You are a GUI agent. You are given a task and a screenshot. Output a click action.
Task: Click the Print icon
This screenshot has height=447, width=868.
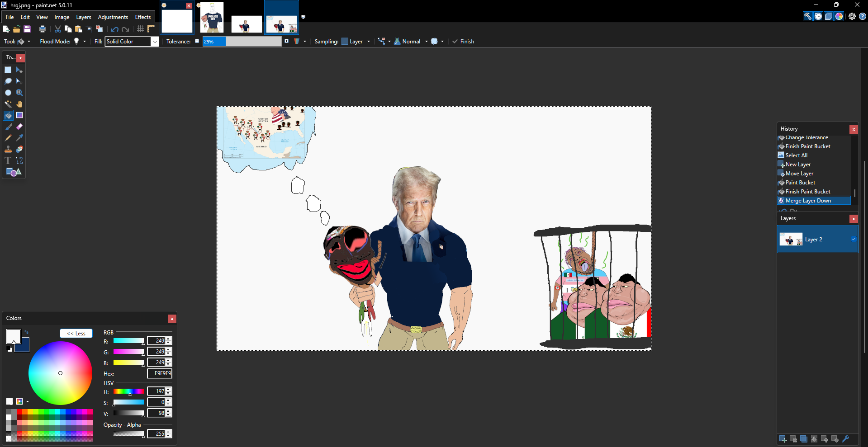point(43,29)
